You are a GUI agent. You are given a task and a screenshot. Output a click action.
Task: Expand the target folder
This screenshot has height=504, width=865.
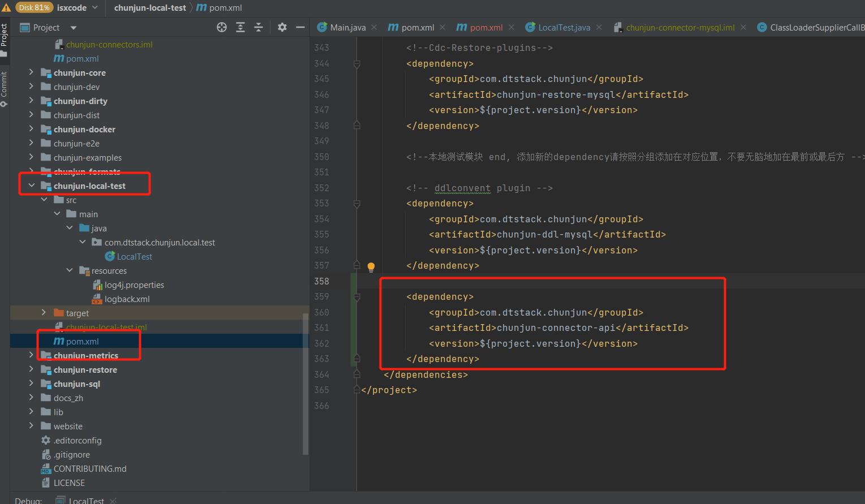tap(44, 313)
